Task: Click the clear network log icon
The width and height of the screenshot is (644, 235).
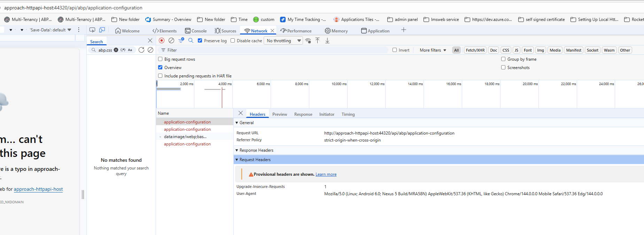Action: point(171,40)
